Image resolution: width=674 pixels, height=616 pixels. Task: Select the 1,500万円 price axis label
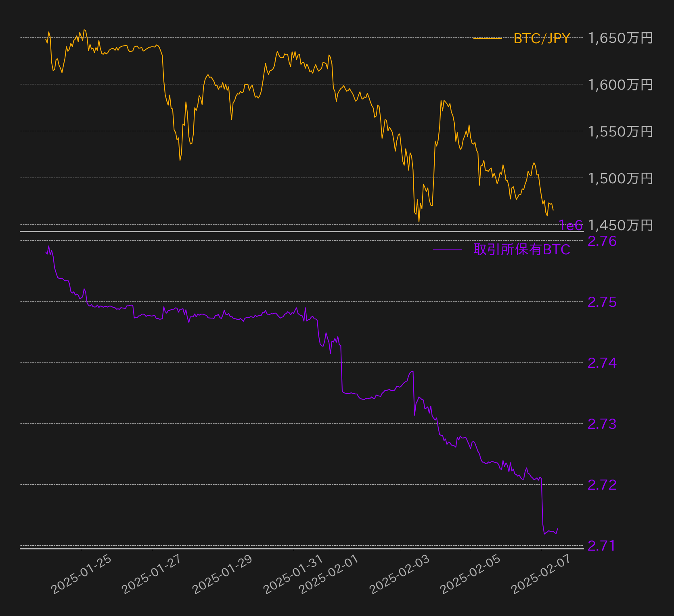[x=620, y=178]
